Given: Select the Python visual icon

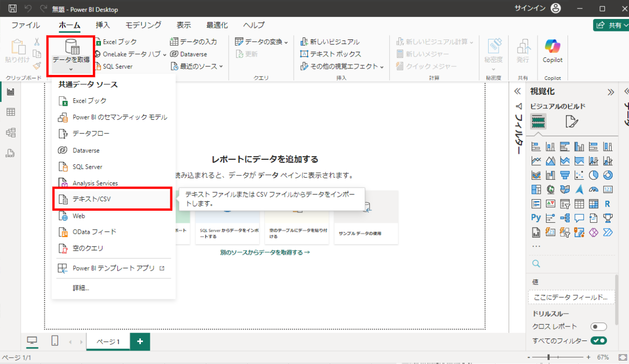Looking at the screenshot, I should 537,217.
